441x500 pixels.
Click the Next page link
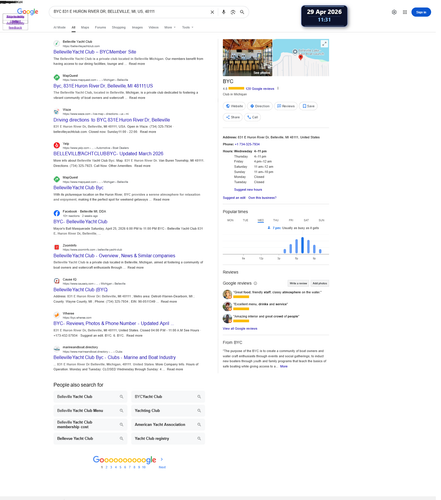pos(162,467)
